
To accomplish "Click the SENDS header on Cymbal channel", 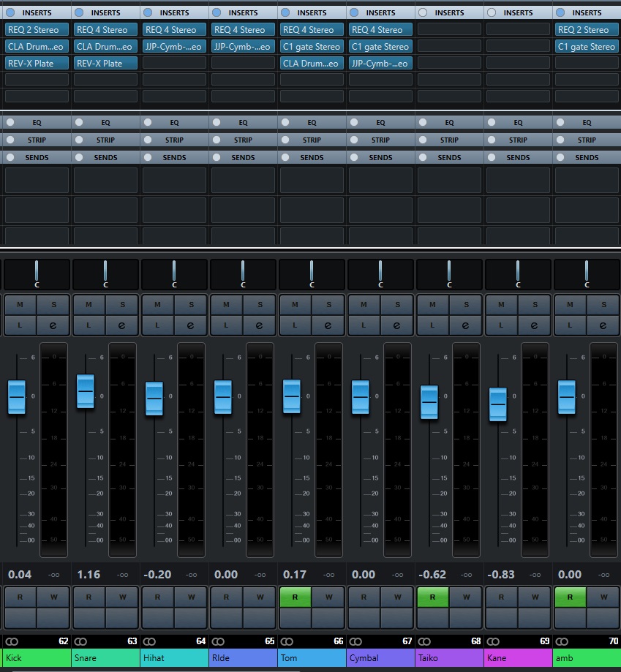I will pos(380,157).
